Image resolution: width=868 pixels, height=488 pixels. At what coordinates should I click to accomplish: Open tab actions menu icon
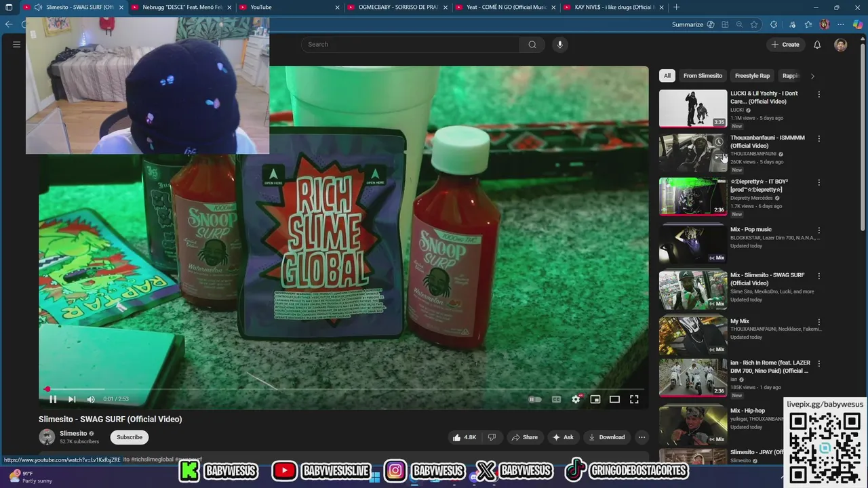[8, 7]
